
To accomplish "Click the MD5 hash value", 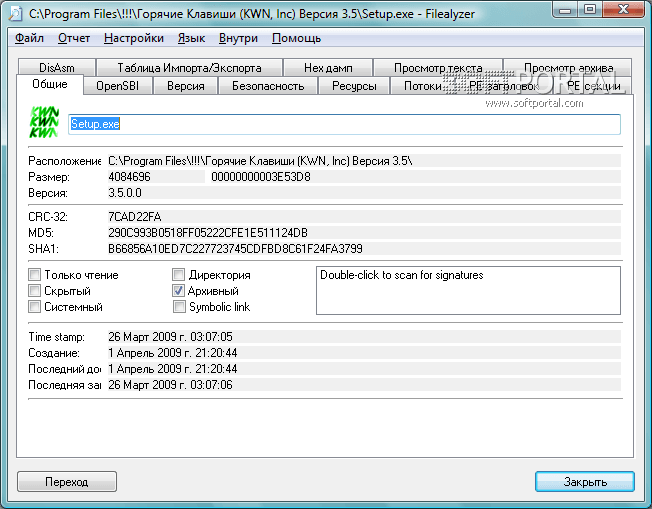I will click(364, 233).
